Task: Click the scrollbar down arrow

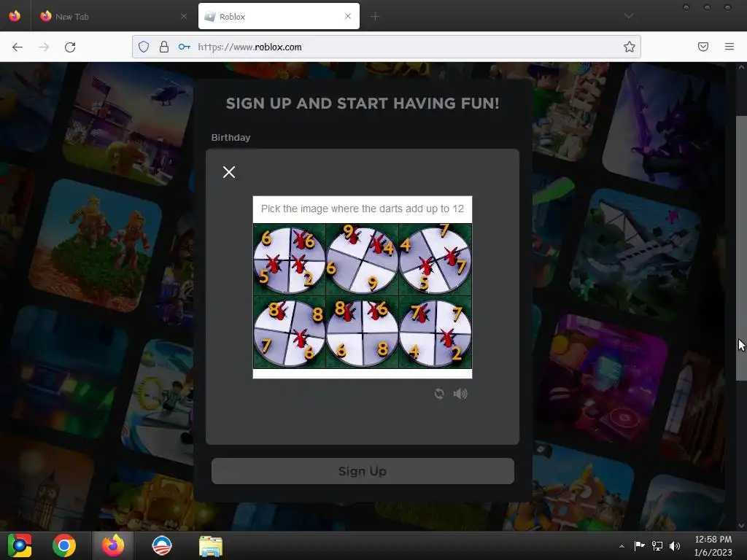Action: pos(741,526)
